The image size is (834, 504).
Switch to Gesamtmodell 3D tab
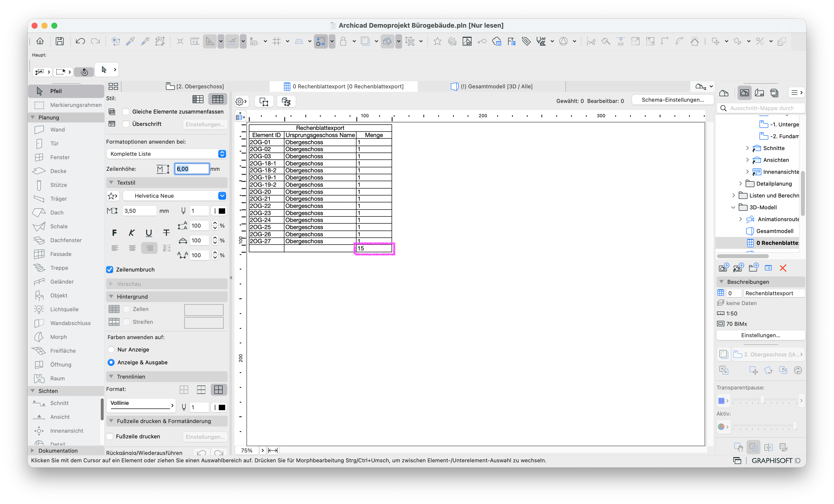pyautogui.click(x=492, y=86)
